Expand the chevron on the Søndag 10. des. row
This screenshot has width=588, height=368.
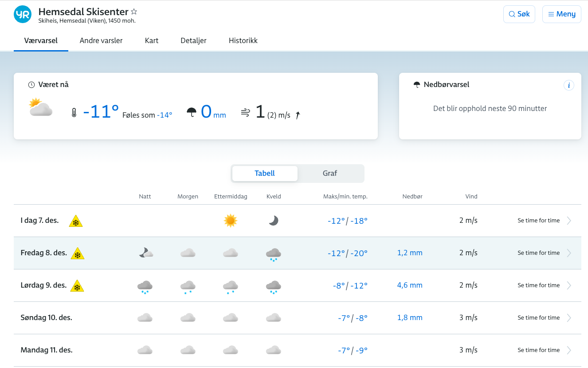coord(569,318)
